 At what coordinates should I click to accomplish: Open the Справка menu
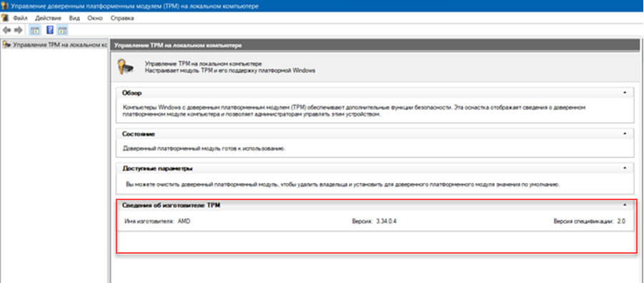pyautogui.click(x=122, y=18)
